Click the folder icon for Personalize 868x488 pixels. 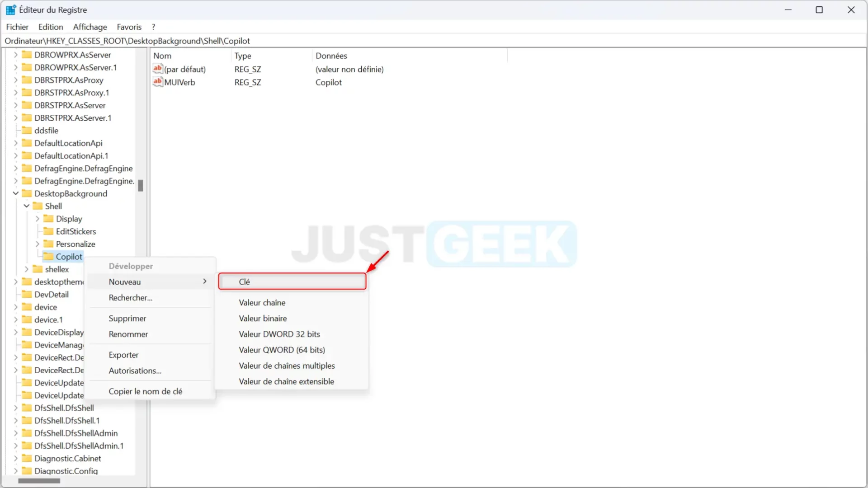point(48,244)
